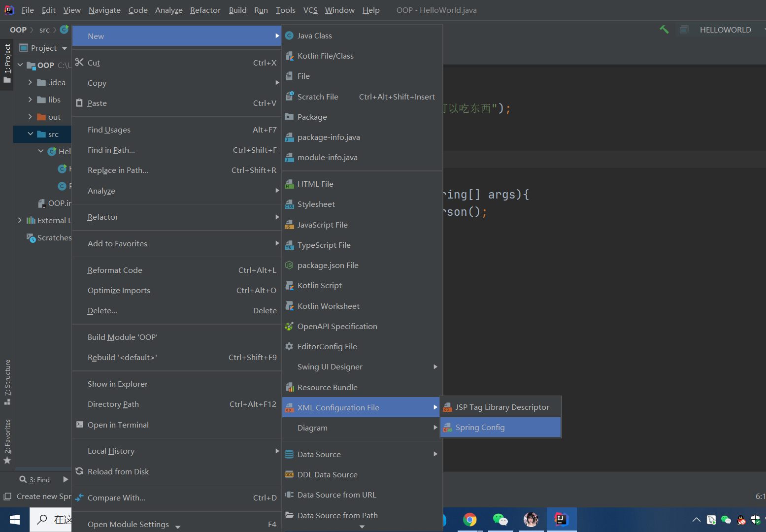The width and height of the screenshot is (766, 532).
Task: Click the Windows taskbar search box
Action: pyautogui.click(x=51, y=520)
